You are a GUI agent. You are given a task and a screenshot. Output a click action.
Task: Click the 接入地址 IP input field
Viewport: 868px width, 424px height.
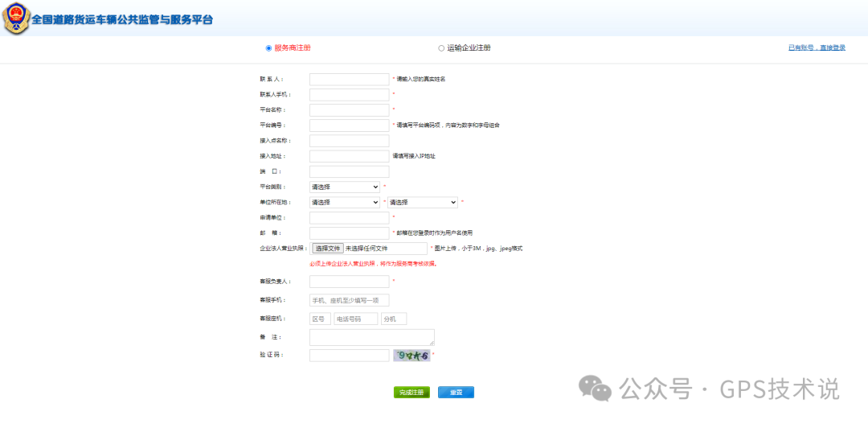(350, 156)
